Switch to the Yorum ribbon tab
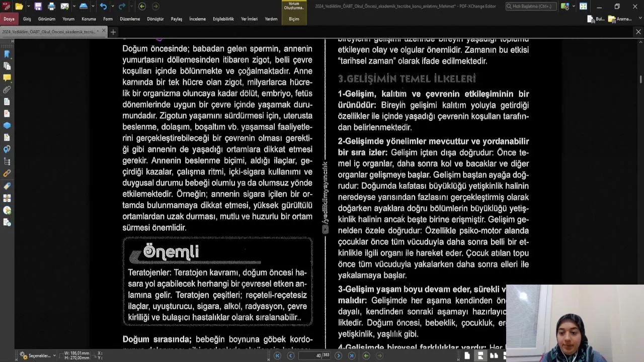 [68, 19]
